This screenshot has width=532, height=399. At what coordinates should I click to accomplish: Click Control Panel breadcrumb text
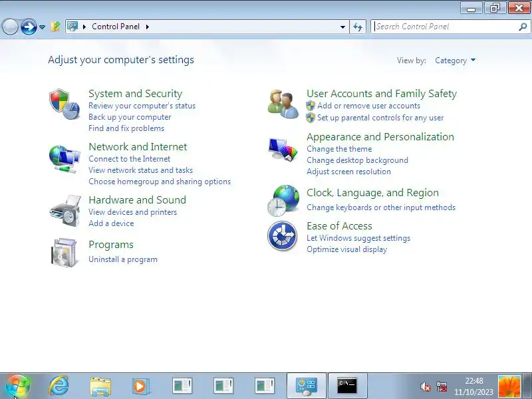pyautogui.click(x=116, y=27)
